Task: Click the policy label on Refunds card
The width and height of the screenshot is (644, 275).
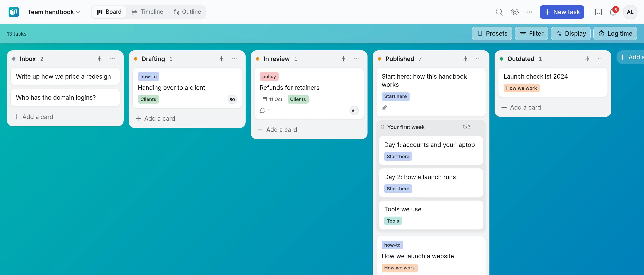Action: 269,76
